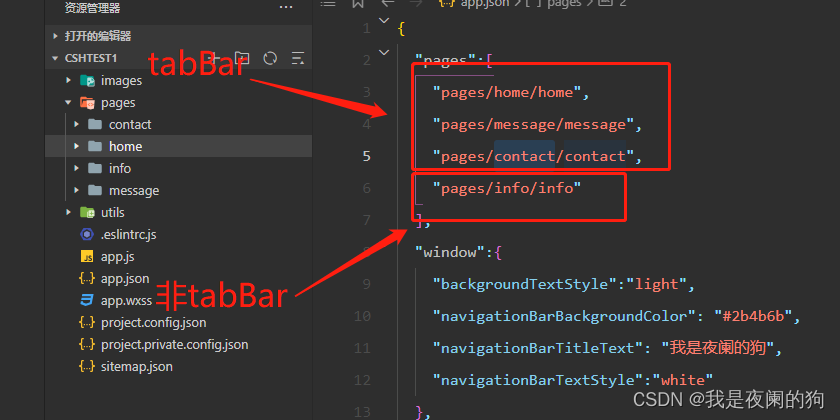Fold the pages array at line 2

click(384, 52)
